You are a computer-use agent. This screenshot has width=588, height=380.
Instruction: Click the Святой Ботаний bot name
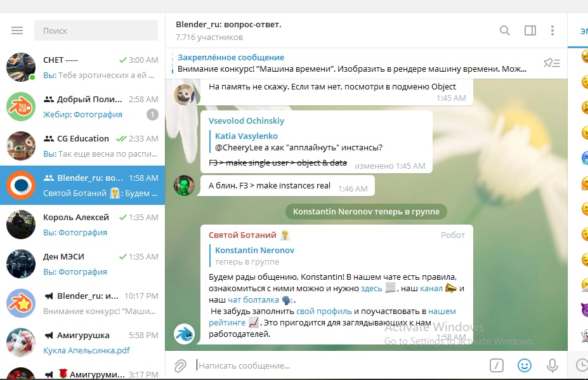click(x=242, y=235)
